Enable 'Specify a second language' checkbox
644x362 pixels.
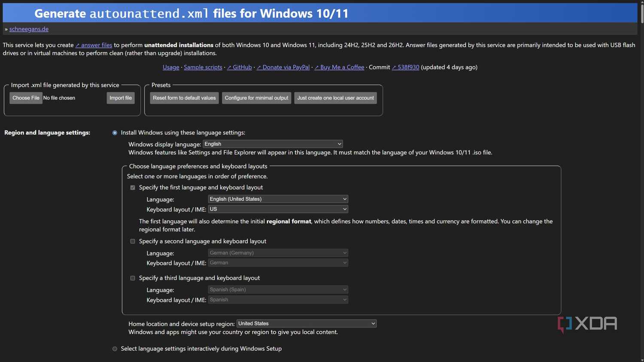pyautogui.click(x=133, y=241)
